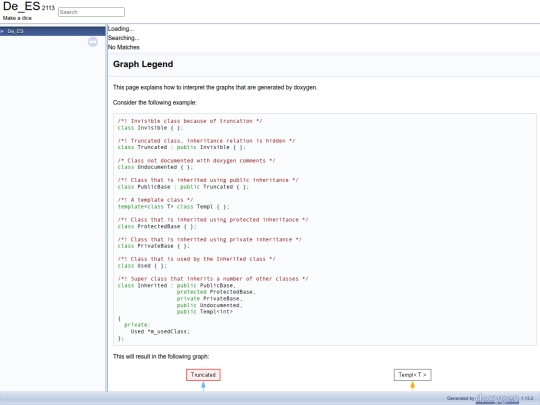Screen dimensions: 540x405
Task: Click 'Used *m_usedClass;' code line
Action: 160,332
